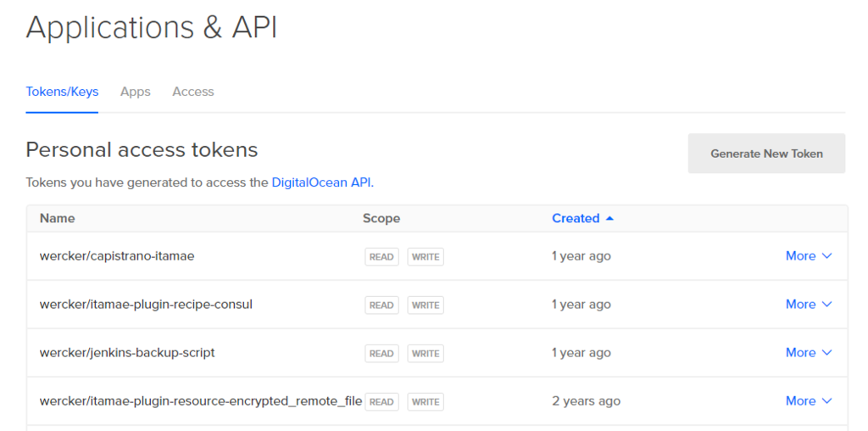Expand More menu for wercker/itamae-plugin-recipe-consul
Viewport: 868px width, 431px height.
[x=809, y=305]
